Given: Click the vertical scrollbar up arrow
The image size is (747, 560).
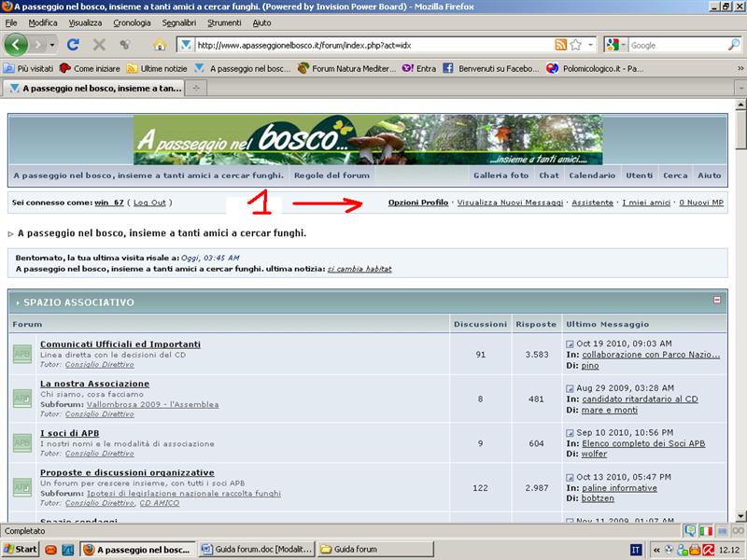Looking at the screenshot, I should click(x=740, y=105).
